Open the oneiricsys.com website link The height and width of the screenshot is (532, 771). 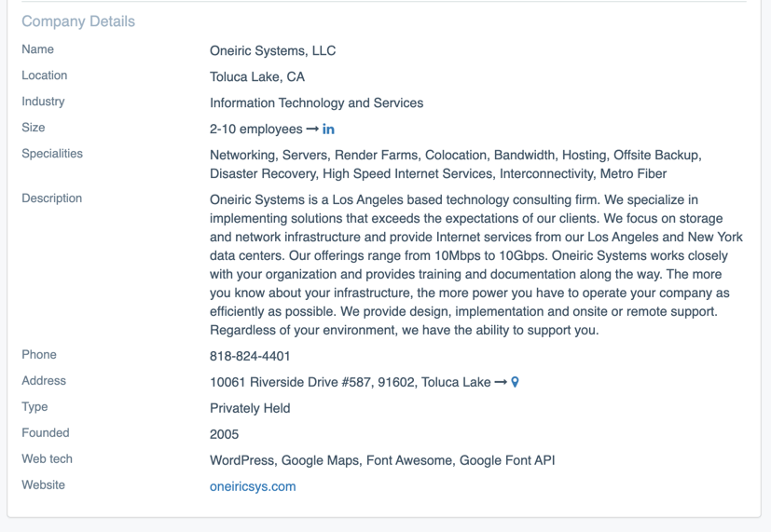tap(253, 486)
